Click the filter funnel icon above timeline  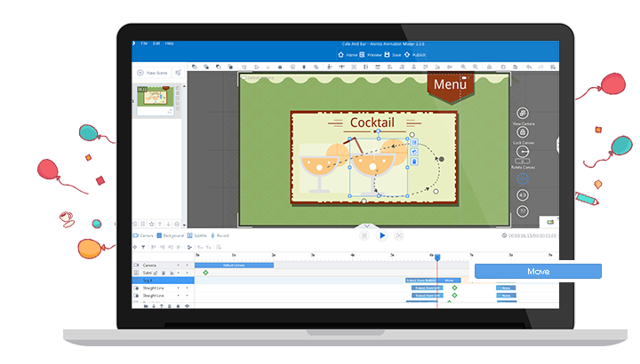(143, 247)
